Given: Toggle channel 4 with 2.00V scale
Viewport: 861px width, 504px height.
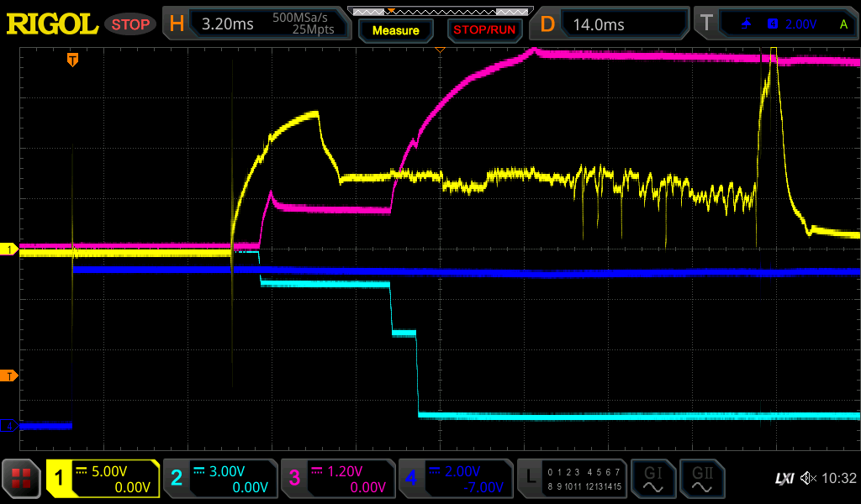Looking at the screenshot, I should coord(456,479).
